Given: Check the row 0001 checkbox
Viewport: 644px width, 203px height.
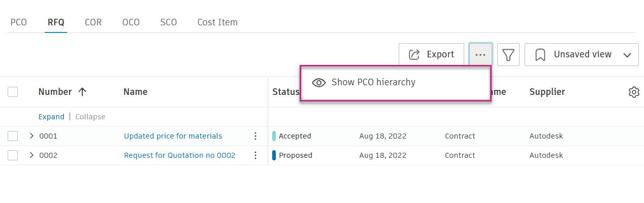Looking at the screenshot, I should tap(13, 136).
